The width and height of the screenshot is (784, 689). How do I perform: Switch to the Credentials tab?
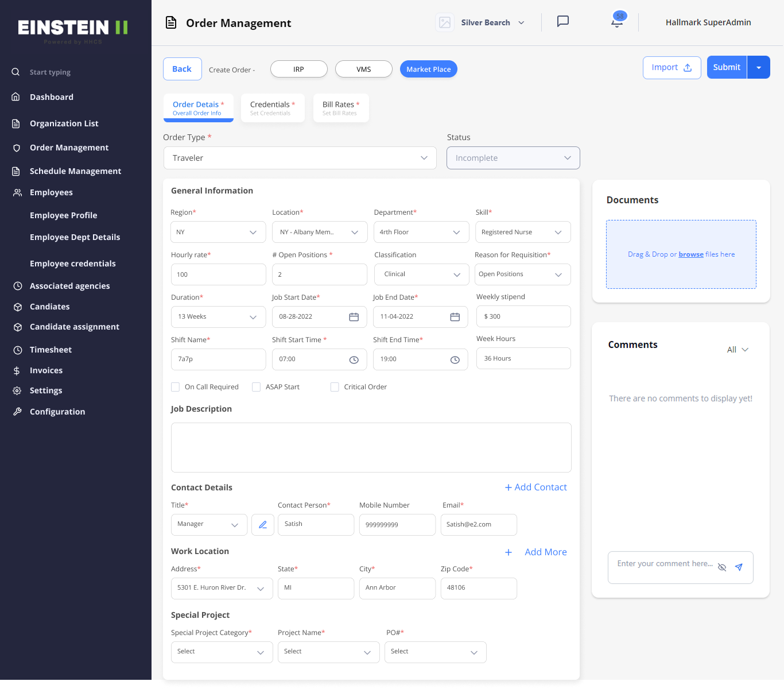pyautogui.click(x=272, y=107)
